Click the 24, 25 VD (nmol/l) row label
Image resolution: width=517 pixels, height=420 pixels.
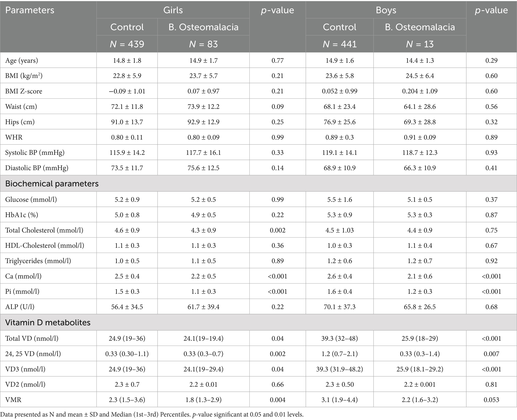click(33, 354)
